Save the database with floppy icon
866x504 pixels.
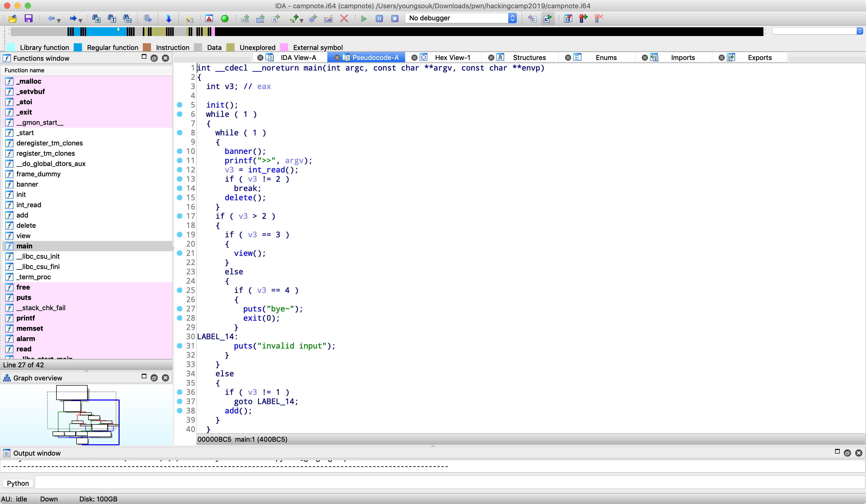click(x=28, y=18)
